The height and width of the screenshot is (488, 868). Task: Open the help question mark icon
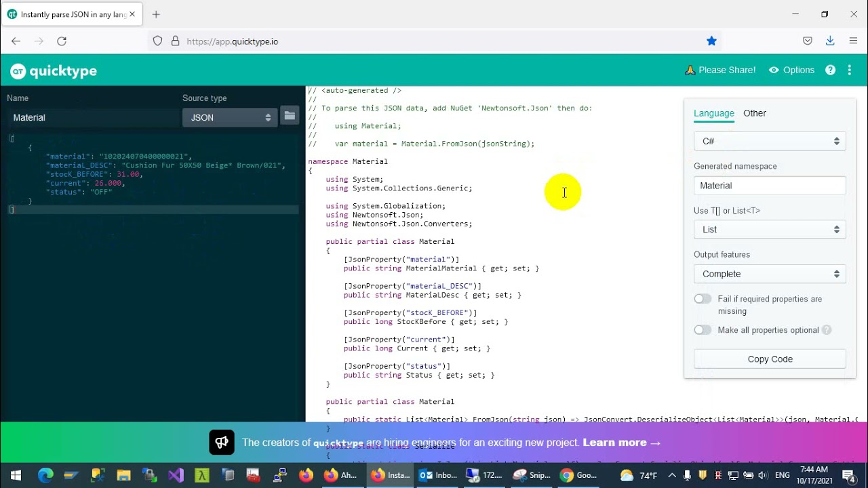pos(830,70)
